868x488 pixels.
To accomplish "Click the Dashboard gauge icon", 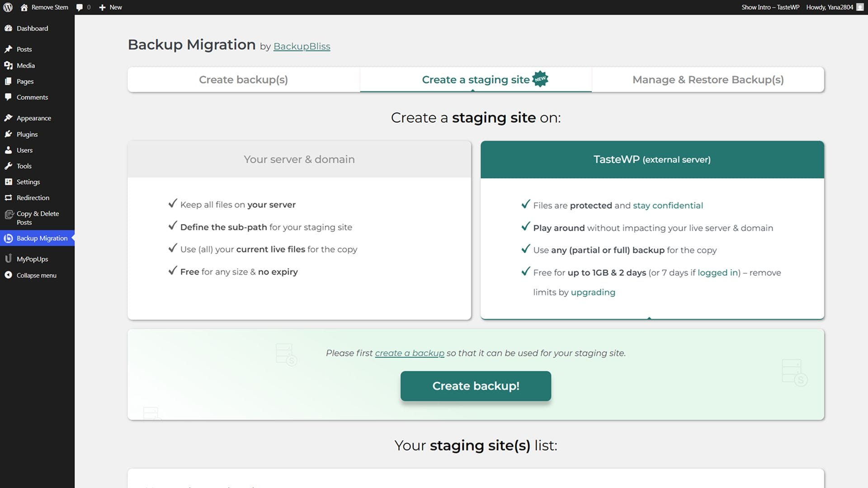I will point(8,28).
